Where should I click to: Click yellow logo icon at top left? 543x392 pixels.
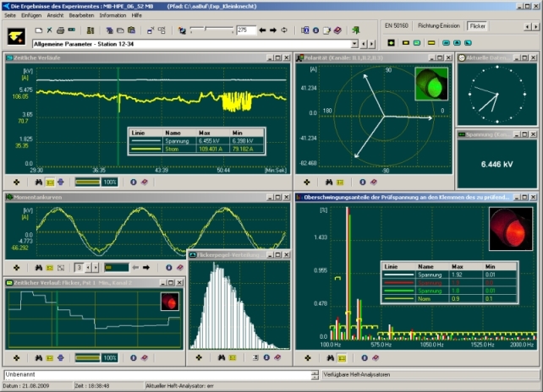pyautogui.click(x=15, y=34)
